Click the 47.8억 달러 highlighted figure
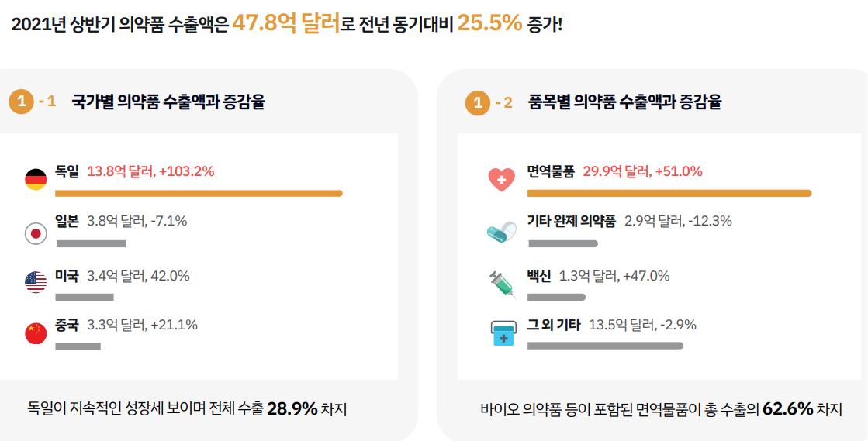The image size is (868, 441). click(x=286, y=24)
